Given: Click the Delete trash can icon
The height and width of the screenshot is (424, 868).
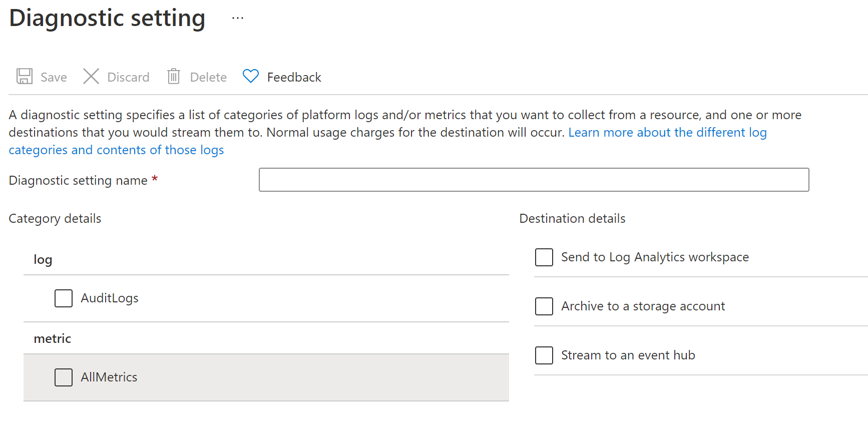Looking at the screenshot, I should coord(174,77).
